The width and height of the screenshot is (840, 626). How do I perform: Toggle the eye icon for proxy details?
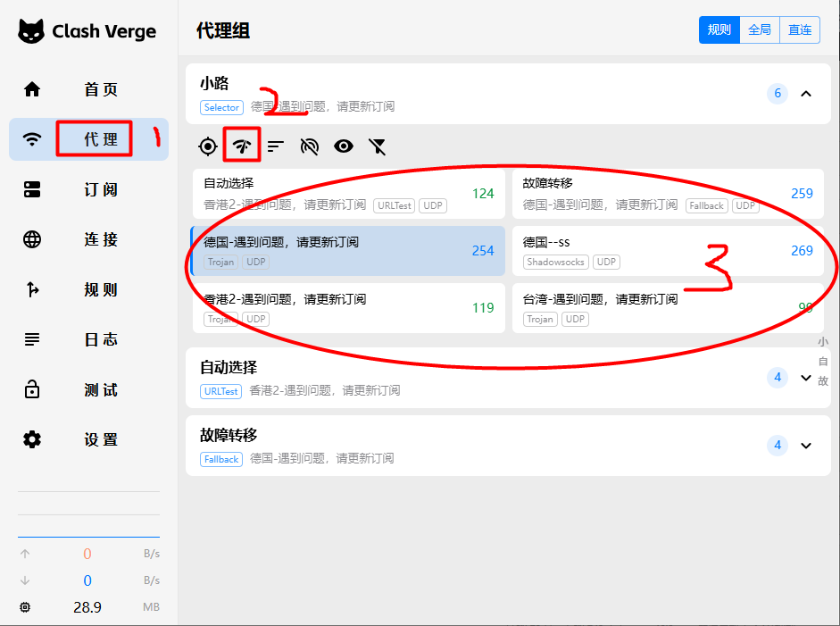click(x=344, y=146)
